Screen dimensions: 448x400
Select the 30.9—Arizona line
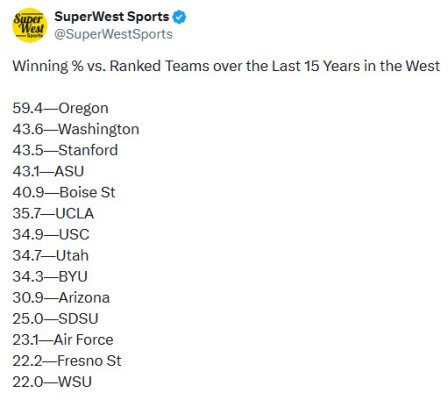pyautogui.click(x=61, y=298)
